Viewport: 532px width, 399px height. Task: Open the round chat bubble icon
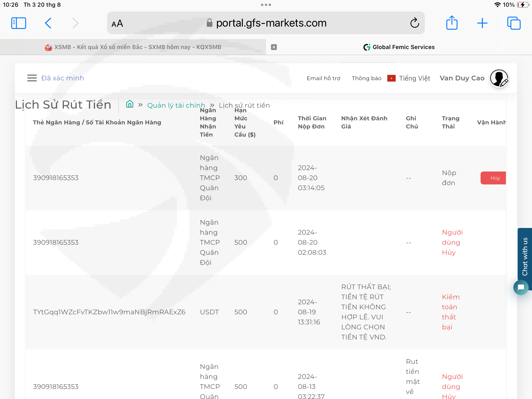[x=521, y=287]
